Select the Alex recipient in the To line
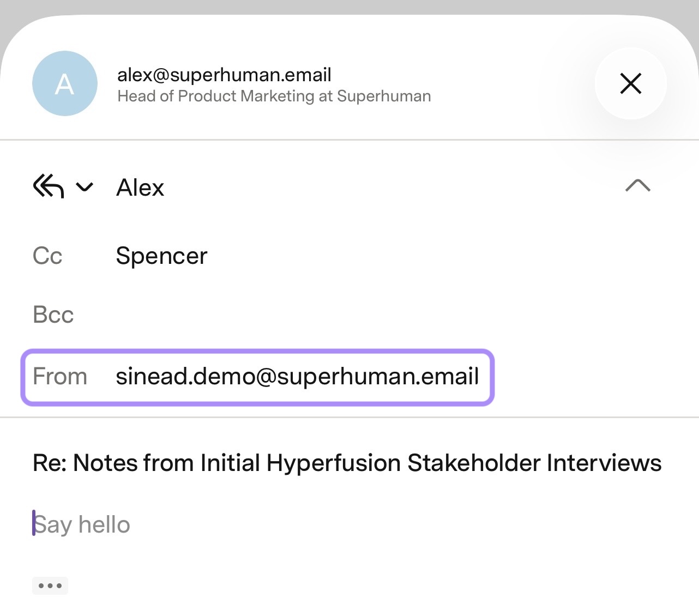The height and width of the screenshot is (616, 699). point(140,188)
